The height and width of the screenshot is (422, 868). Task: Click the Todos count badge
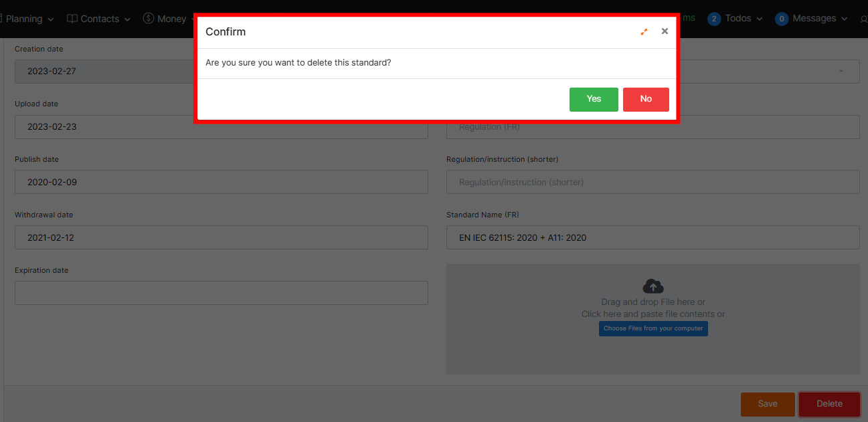click(714, 19)
